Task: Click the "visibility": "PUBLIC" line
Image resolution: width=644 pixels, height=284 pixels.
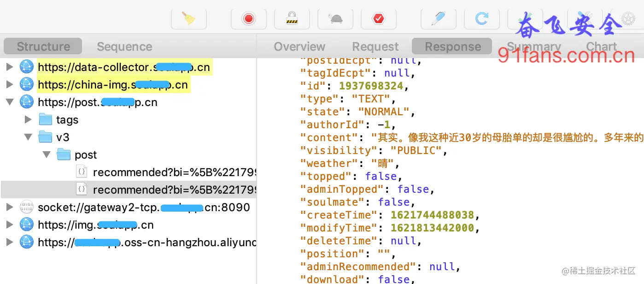Action: click(374, 150)
